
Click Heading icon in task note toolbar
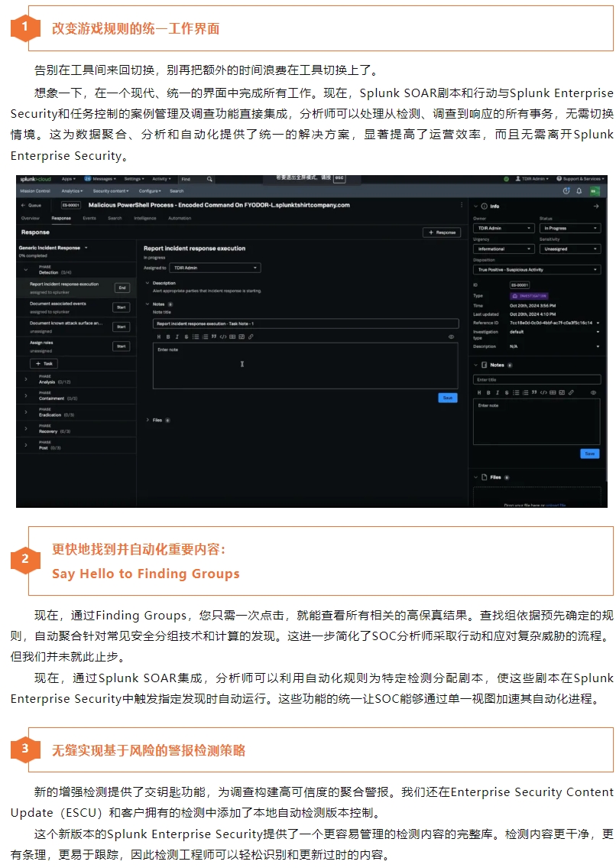pyautogui.click(x=159, y=336)
